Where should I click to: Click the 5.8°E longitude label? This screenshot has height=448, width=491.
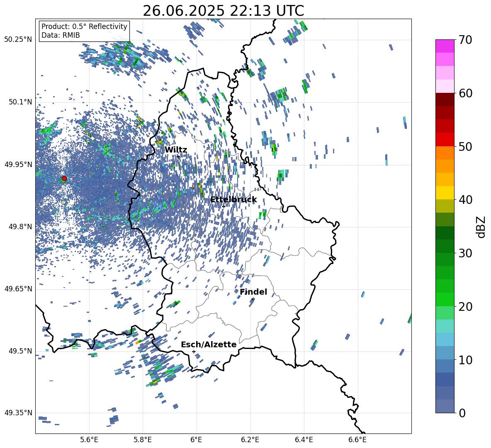[143, 440]
